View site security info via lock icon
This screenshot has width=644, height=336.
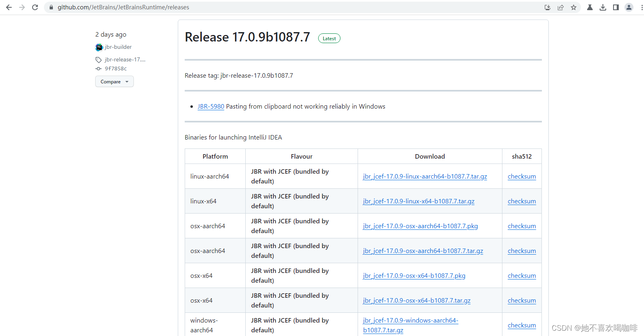point(51,7)
